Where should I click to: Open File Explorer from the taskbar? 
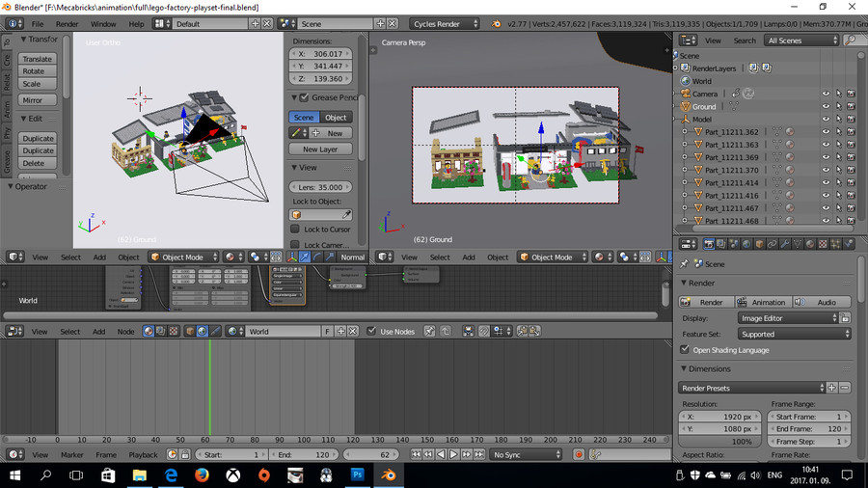click(x=140, y=474)
